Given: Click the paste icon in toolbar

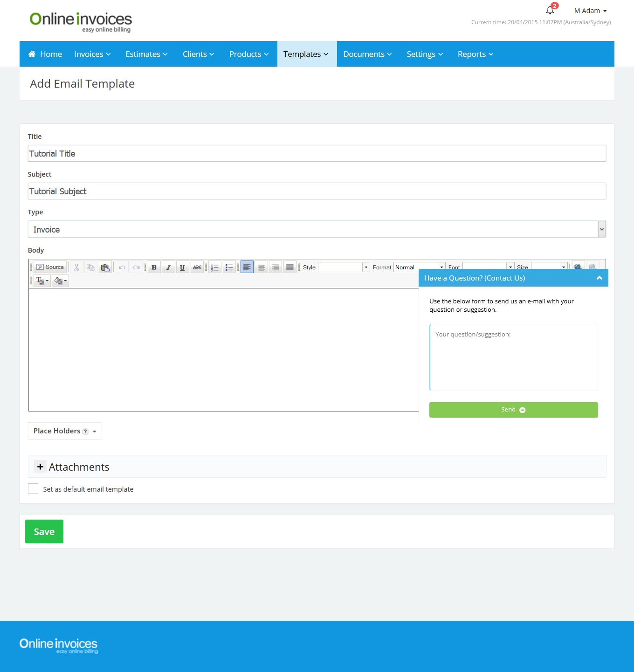Looking at the screenshot, I should pyautogui.click(x=105, y=267).
